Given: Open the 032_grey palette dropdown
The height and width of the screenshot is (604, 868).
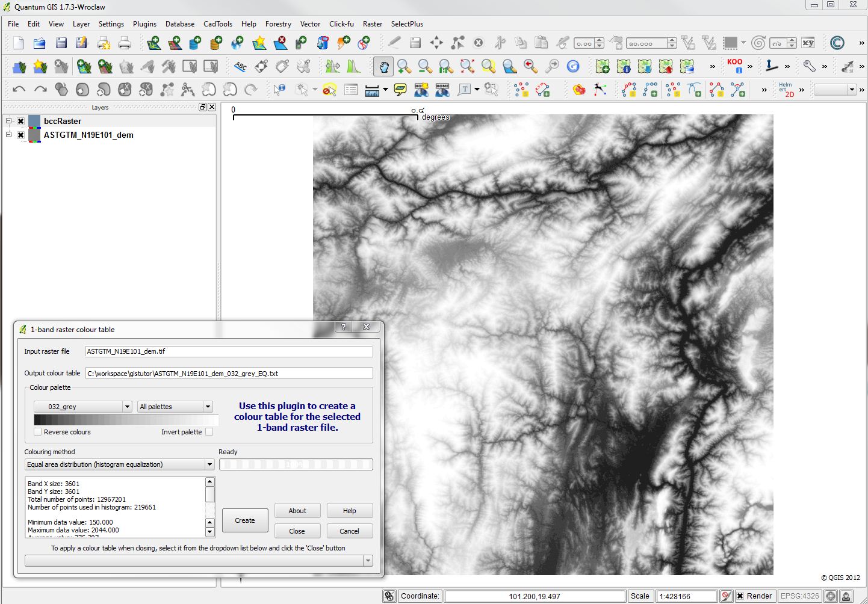Looking at the screenshot, I should [x=82, y=406].
